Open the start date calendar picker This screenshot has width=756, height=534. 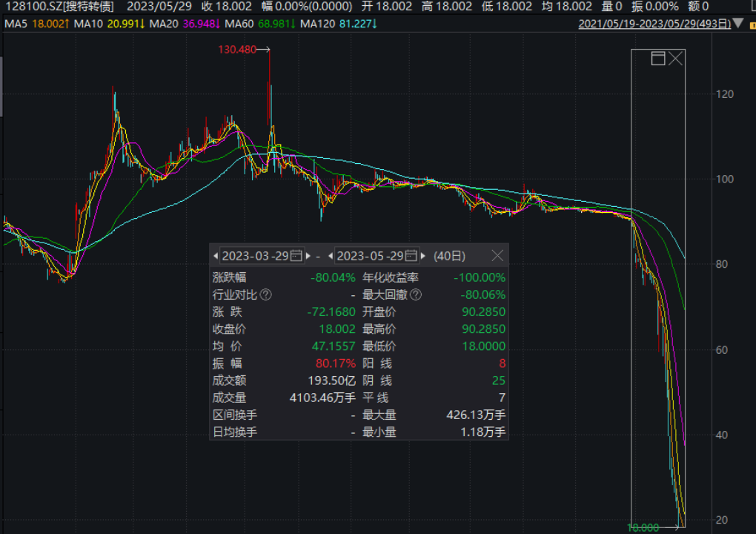click(x=296, y=256)
